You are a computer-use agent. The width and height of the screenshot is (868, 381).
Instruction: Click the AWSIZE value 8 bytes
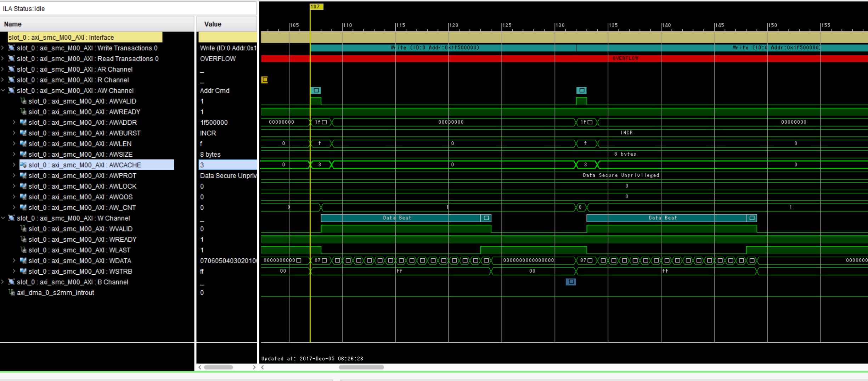(x=210, y=154)
